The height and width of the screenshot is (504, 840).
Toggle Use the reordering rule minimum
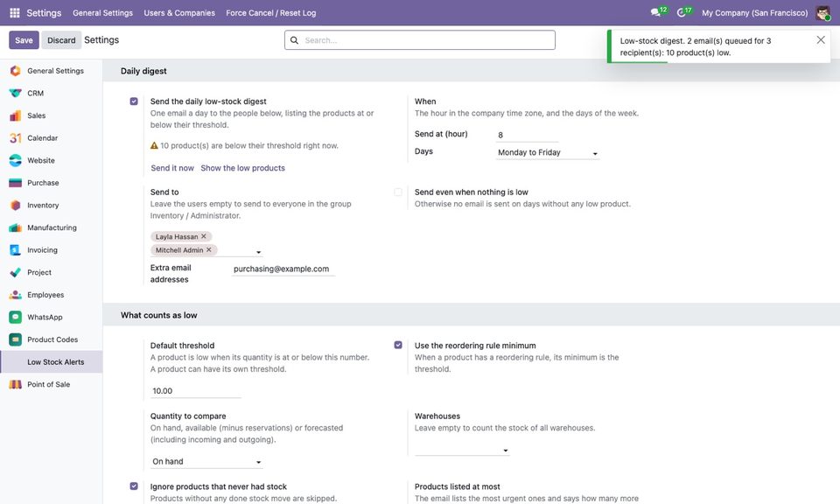click(x=398, y=345)
